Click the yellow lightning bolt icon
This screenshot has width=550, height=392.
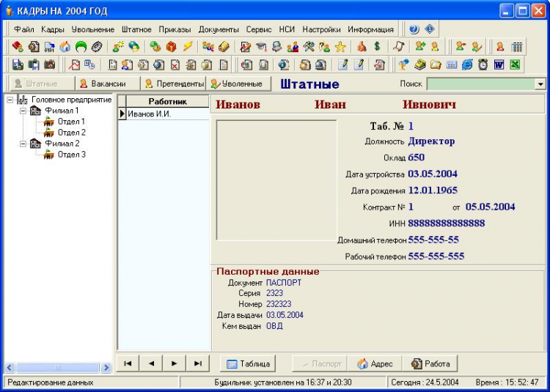pos(187,47)
